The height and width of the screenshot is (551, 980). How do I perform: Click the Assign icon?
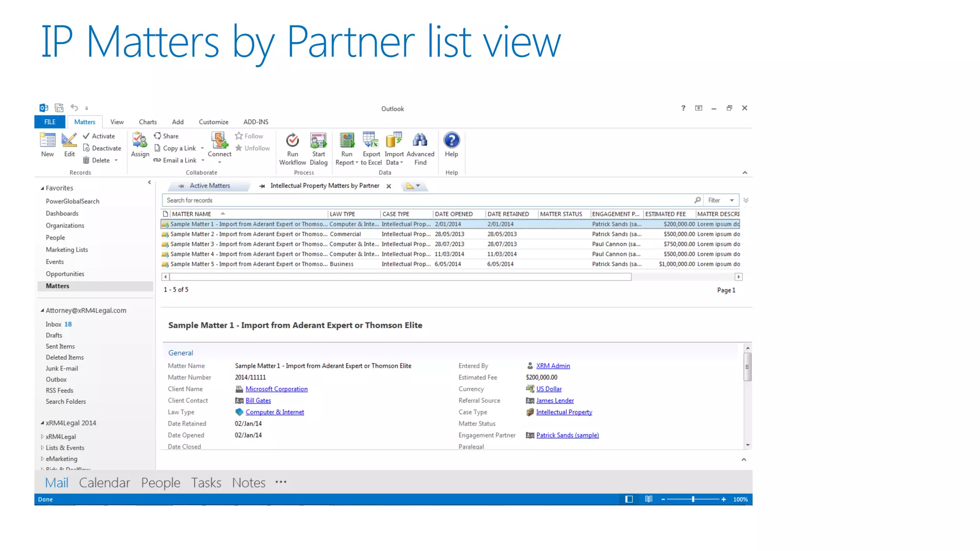click(x=140, y=140)
